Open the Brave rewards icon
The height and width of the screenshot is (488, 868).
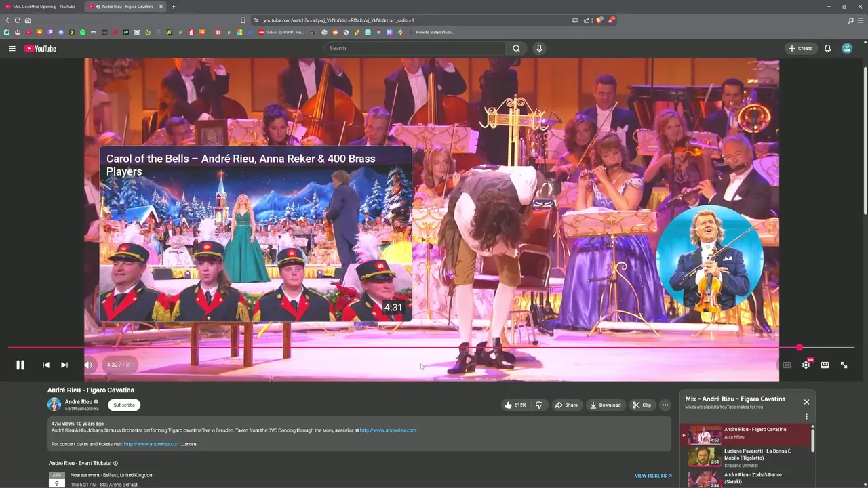(611, 20)
